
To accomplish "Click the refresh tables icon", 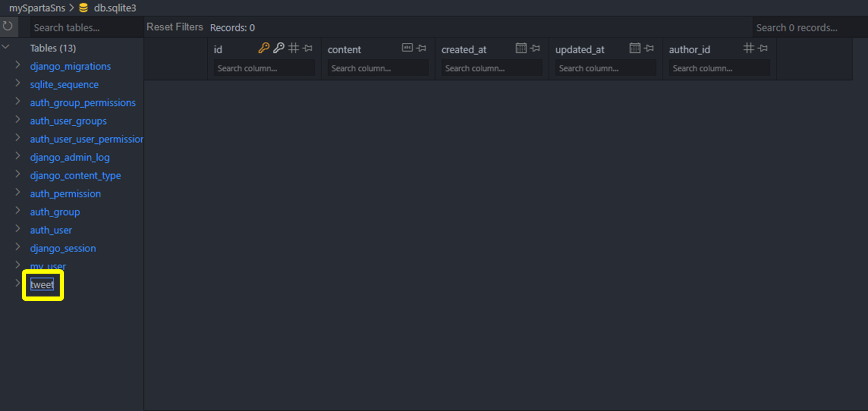I will tap(8, 26).
